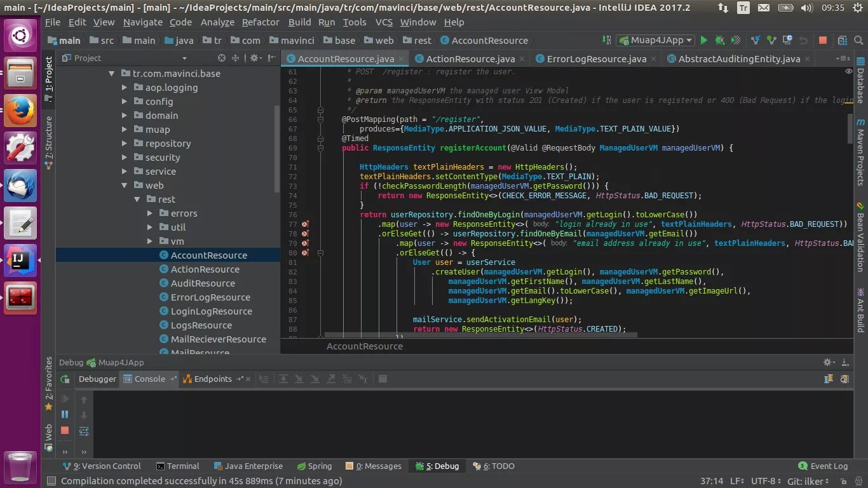
Task: Collapse the rest package
Action: click(137, 200)
